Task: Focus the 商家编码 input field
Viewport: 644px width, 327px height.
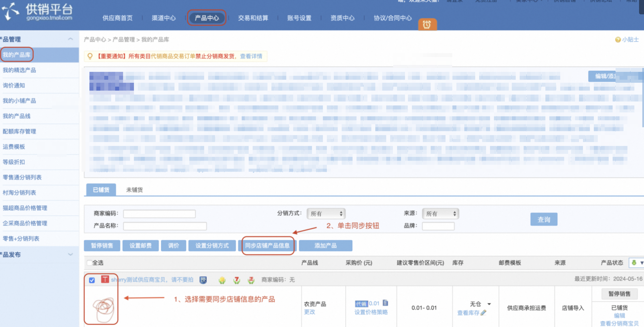Action: [159, 214]
